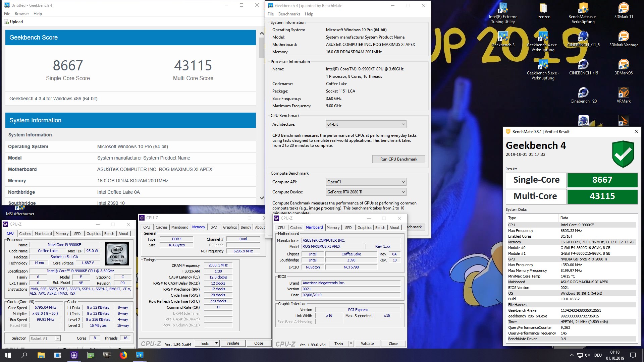Click the DEU keyboard language indicator
This screenshot has height=362, width=644.
(x=598, y=355)
